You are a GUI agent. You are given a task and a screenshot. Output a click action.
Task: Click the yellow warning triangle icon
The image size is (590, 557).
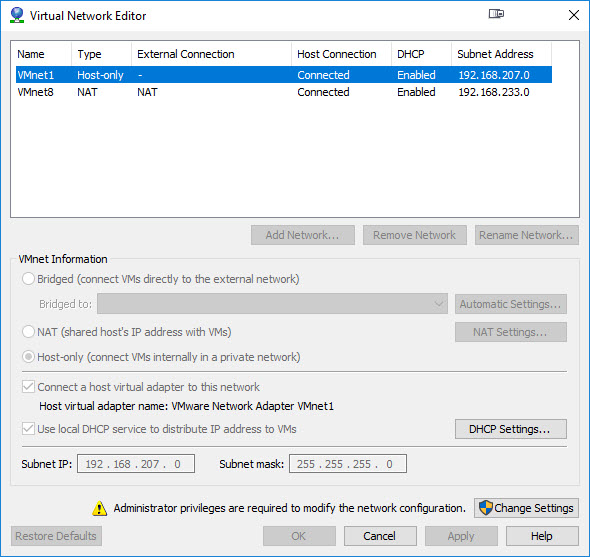point(100,508)
